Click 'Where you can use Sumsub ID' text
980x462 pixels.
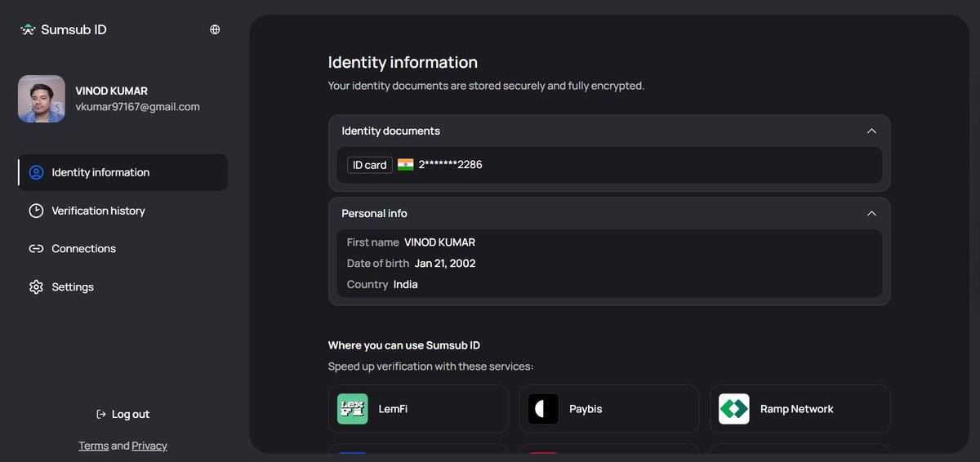[404, 345]
